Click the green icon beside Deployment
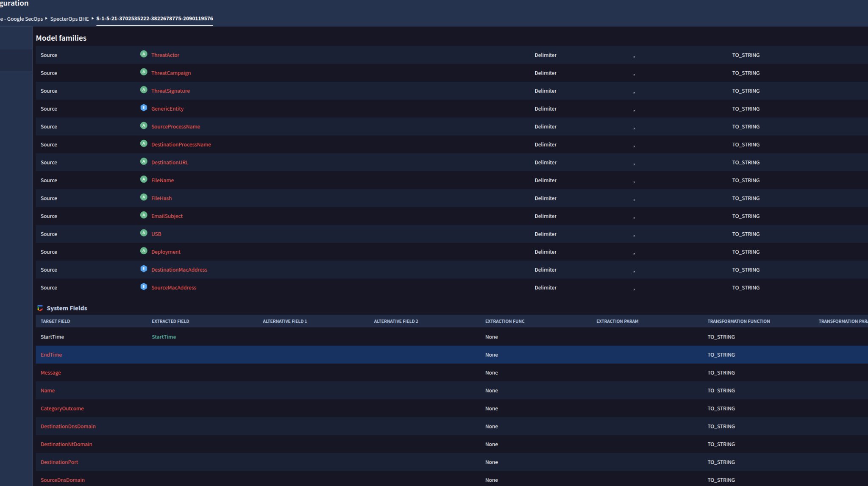Viewport: 868px width, 486px height. 144,251
